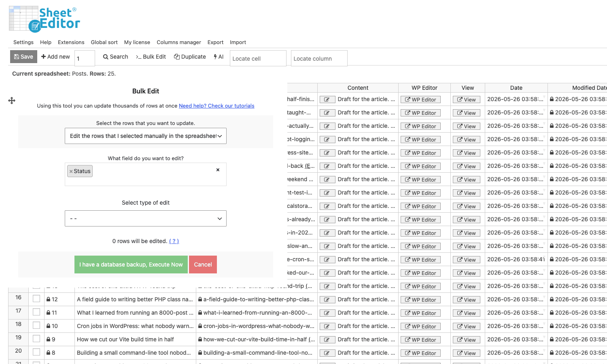
Task: Open content edit icon for row 20
Action: [x=327, y=353]
